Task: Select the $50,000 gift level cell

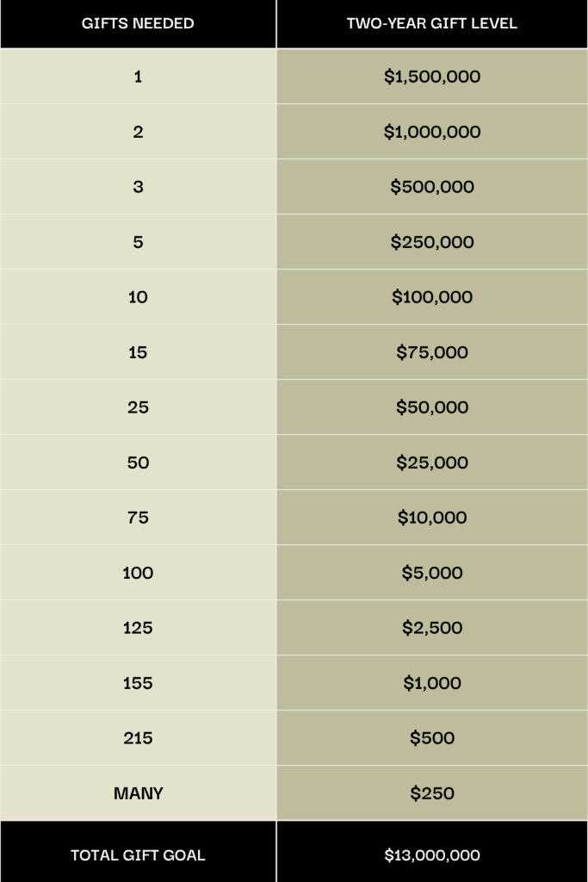Action: (x=431, y=407)
